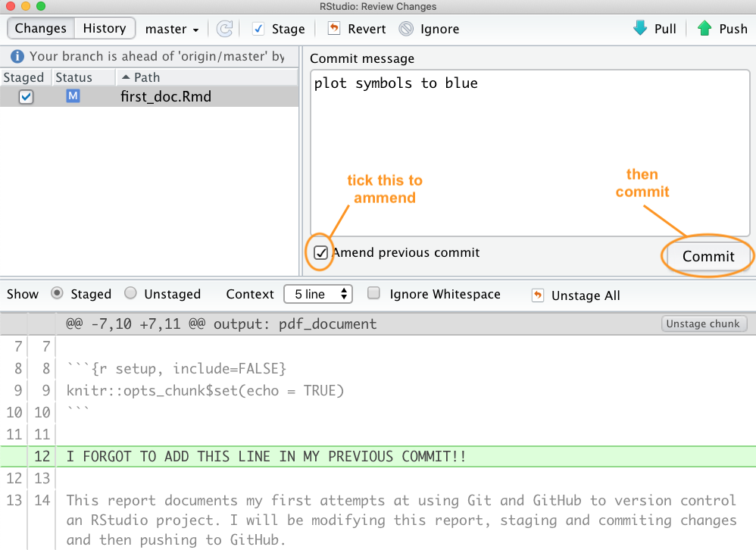
Task: Switch to the History tab
Action: [x=105, y=28]
